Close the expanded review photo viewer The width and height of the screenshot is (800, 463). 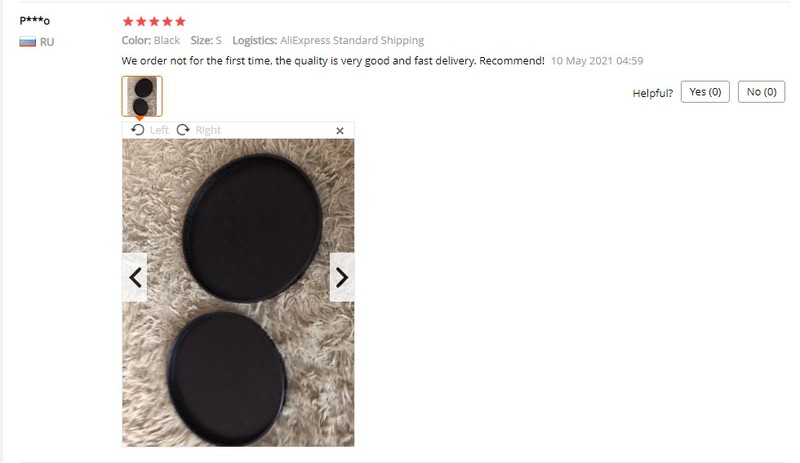(x=340, y=131)
